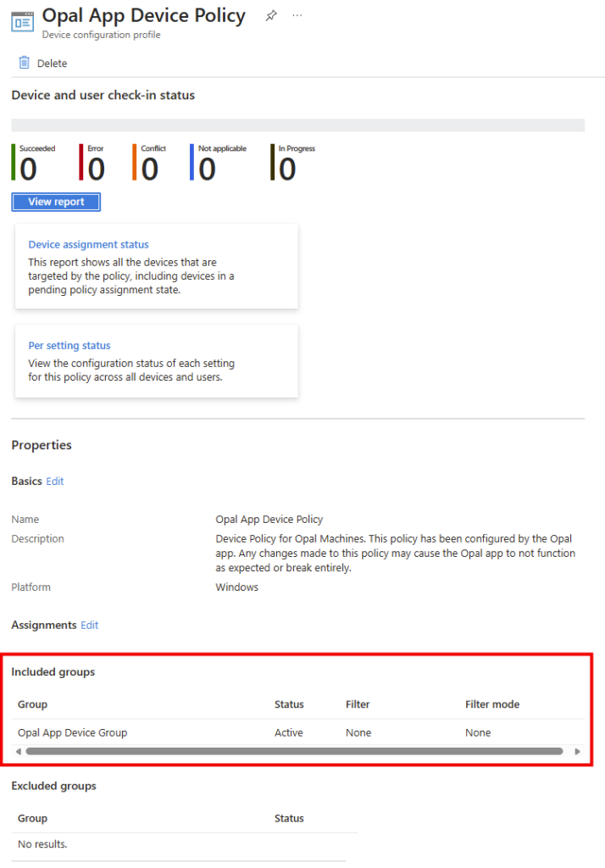Click the Included groups horizontal scrollbar thumb
Image resolution: width=605 pixels, height=868 pixels.
(294, 751)
